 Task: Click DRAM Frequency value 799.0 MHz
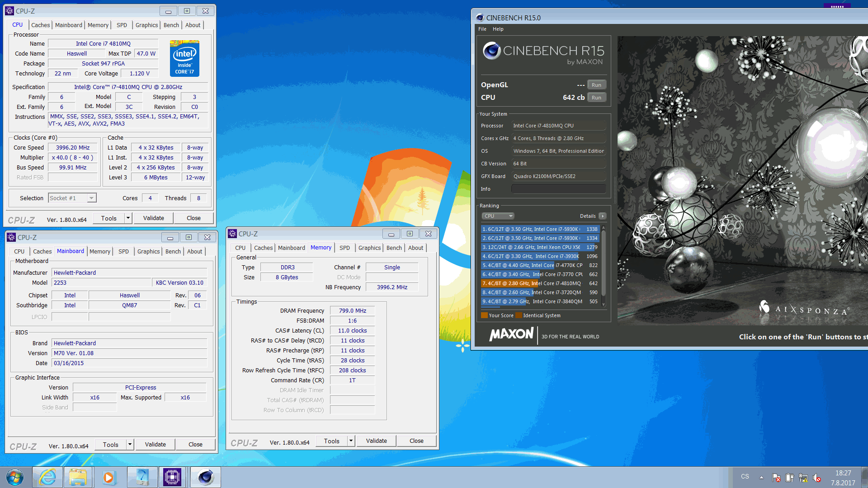pyautogui.click(x=352, y=311)
